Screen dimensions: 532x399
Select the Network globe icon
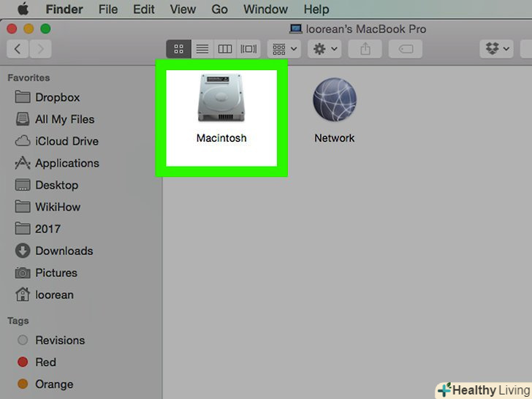(x=335, y=99)
